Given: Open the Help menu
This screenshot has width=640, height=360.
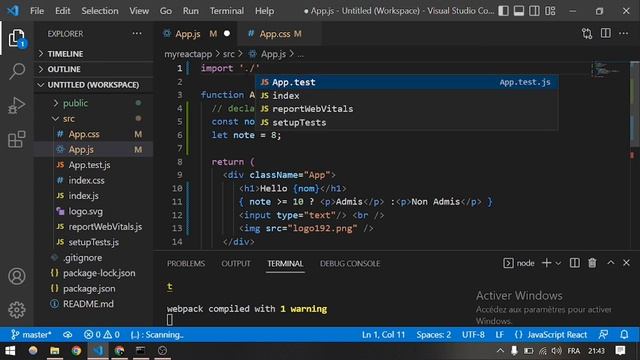Looking at the screenshot, I should (264, 11).
